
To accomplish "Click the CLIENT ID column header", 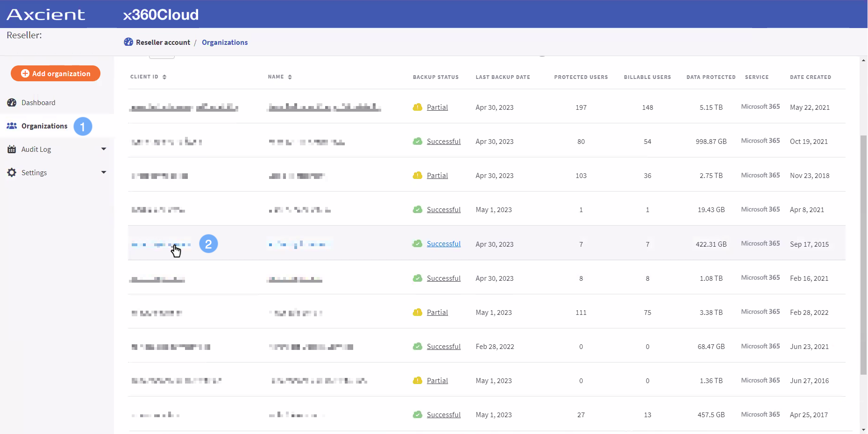I will (x=144, y=77).
